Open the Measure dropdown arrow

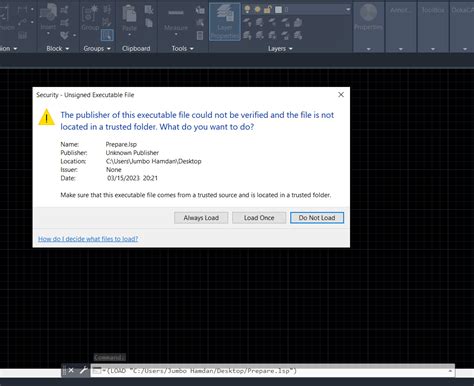176,34
